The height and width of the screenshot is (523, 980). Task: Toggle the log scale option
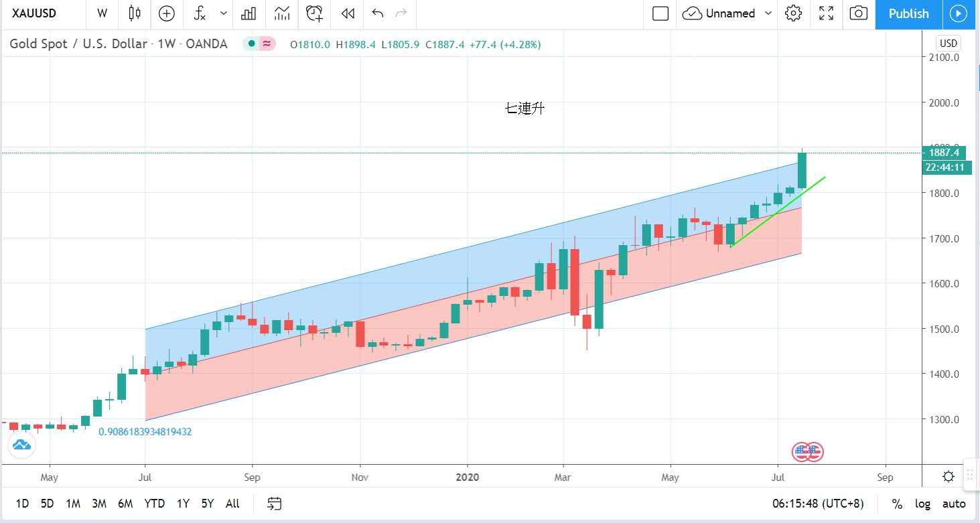[x=922, y=504]
